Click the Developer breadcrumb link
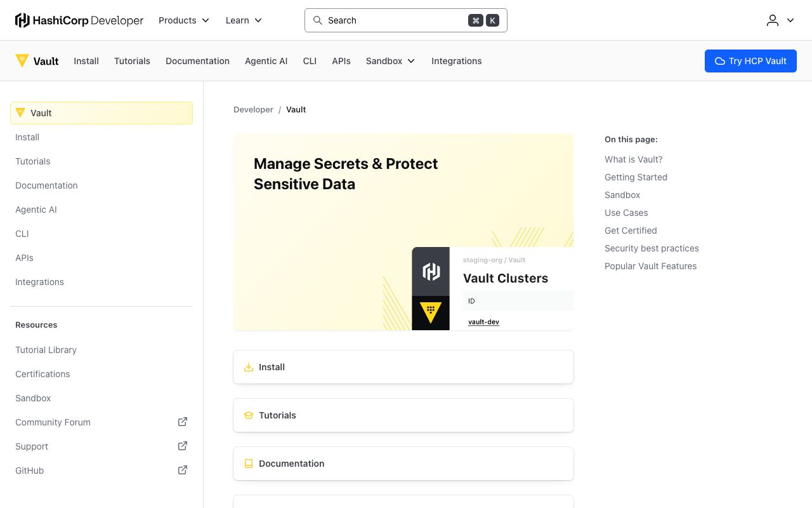Viewport: 812px width, 508px height. pyautogui.click(x=253, y=109)
